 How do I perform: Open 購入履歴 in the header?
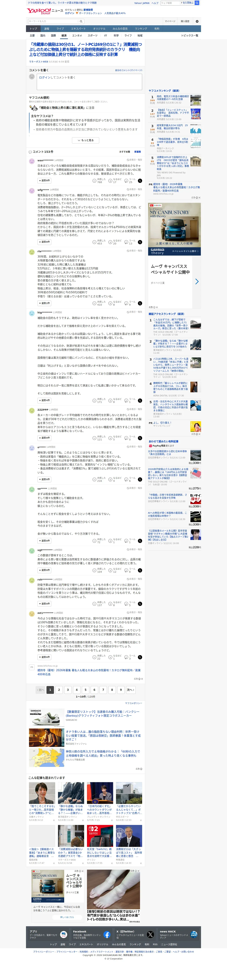tap(185, 21)
